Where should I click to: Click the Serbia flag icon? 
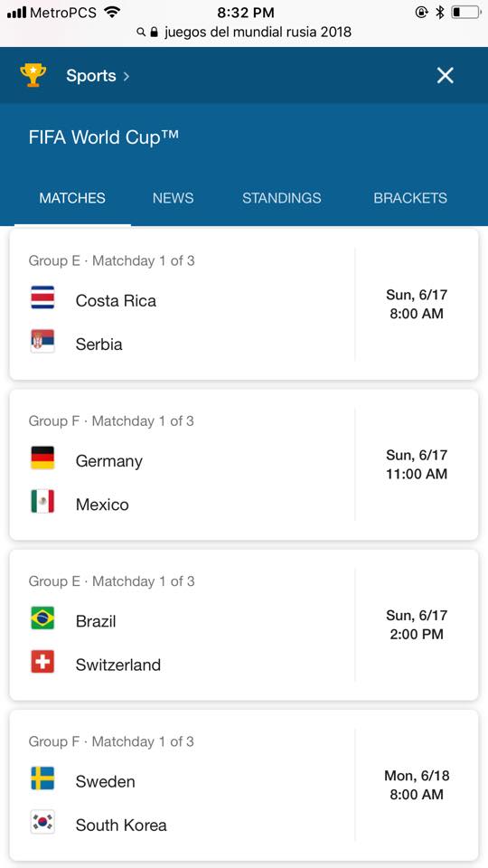(x=42, y=341)
